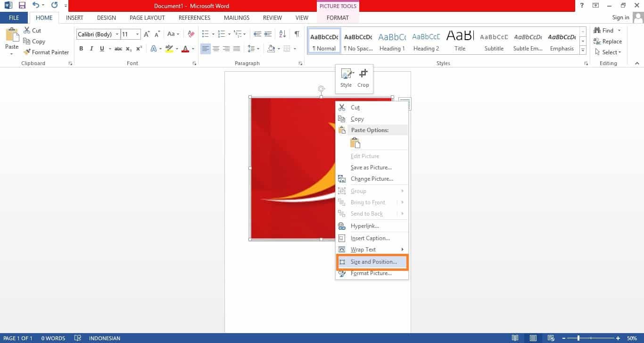Select the Bullets list icon
Screen dimensions: 644x343
(205, 34)
